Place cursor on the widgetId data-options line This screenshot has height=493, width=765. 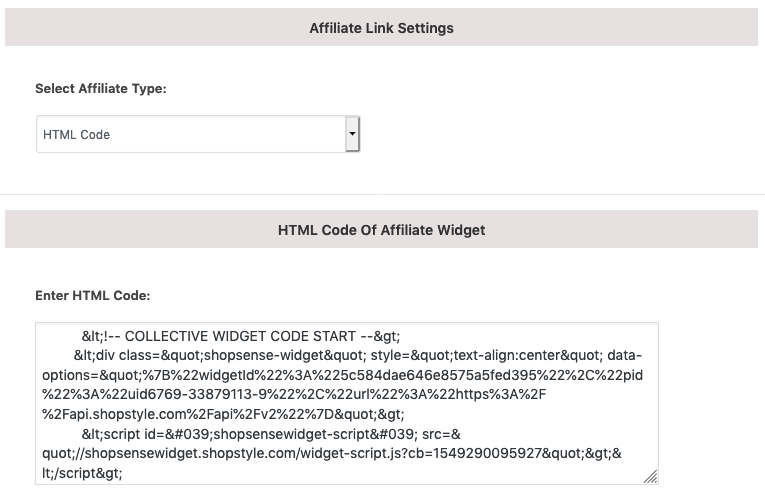(342, 375)
